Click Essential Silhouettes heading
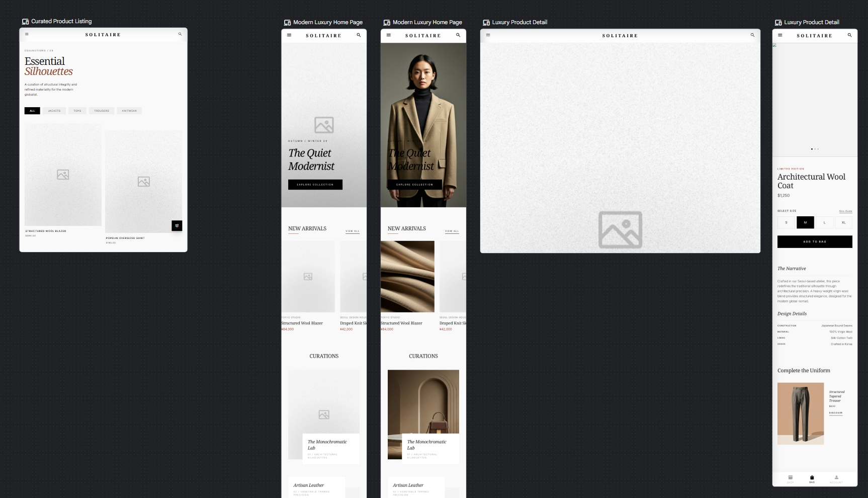Viewport: 868px width, 498px height. pos(49,66)
